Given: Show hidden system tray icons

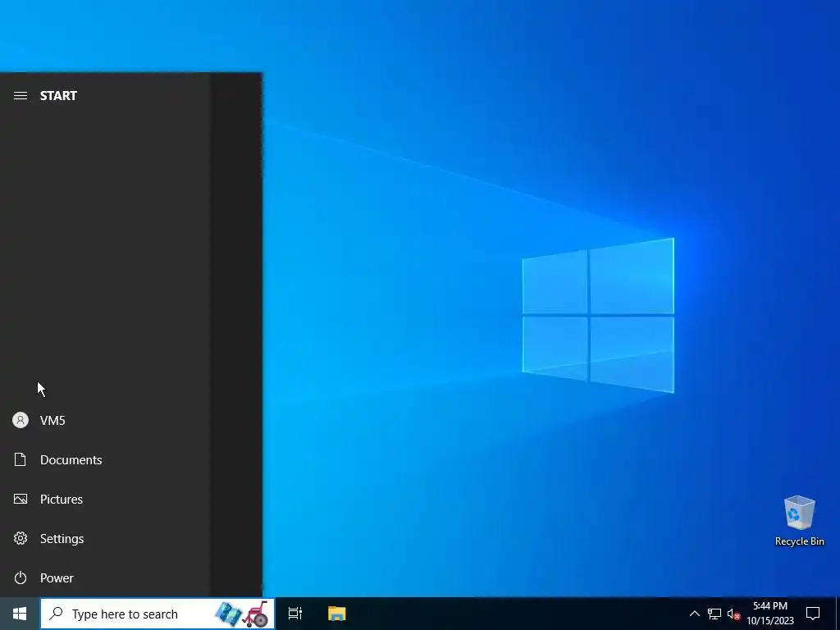Looking at the screenshot, I should (694, 614).
